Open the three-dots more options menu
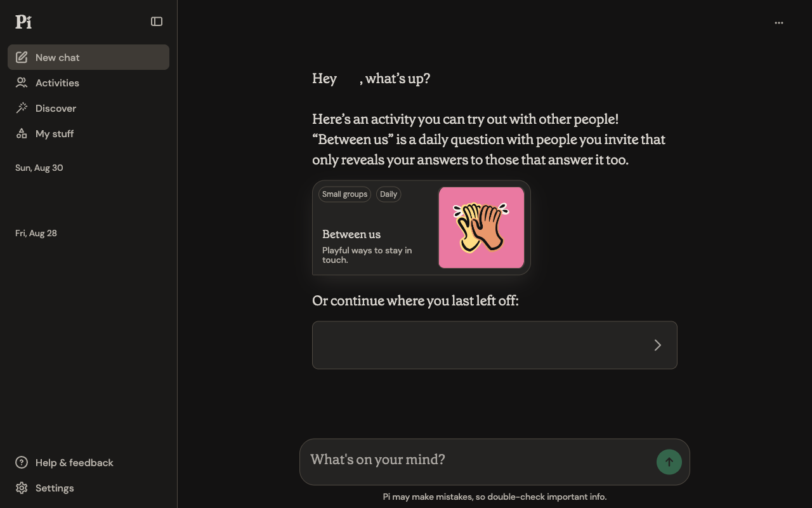The image size is (812, 508). 779,23
